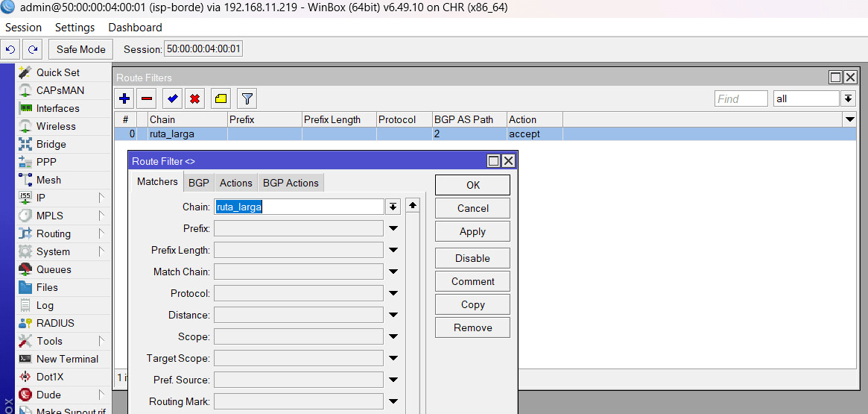Viewport: 868px width, 414px height.
Task: Expand the IP submenu
Action: click(x=101, y=198)
